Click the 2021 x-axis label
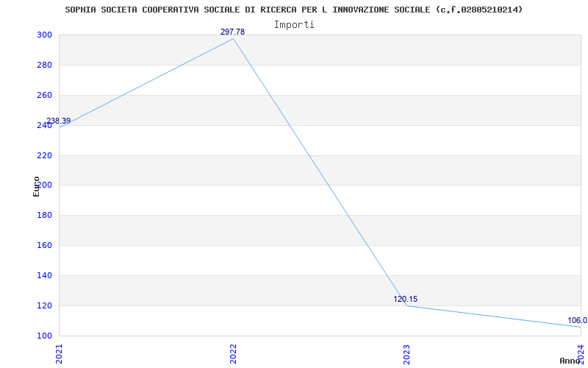This screenshot has height=368, width=588. (59, 354)
